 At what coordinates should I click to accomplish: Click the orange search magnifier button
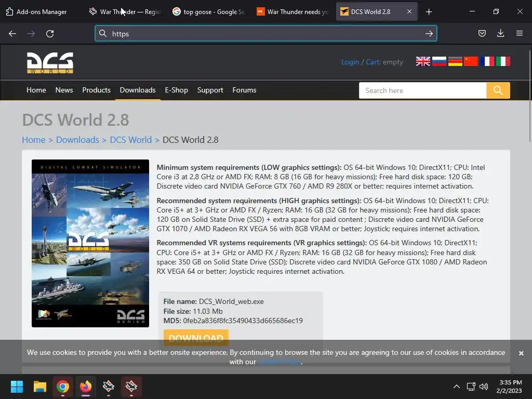[498, 90]
